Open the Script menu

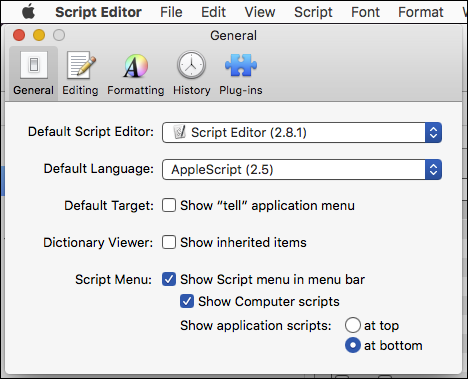[x=313, y=12]
